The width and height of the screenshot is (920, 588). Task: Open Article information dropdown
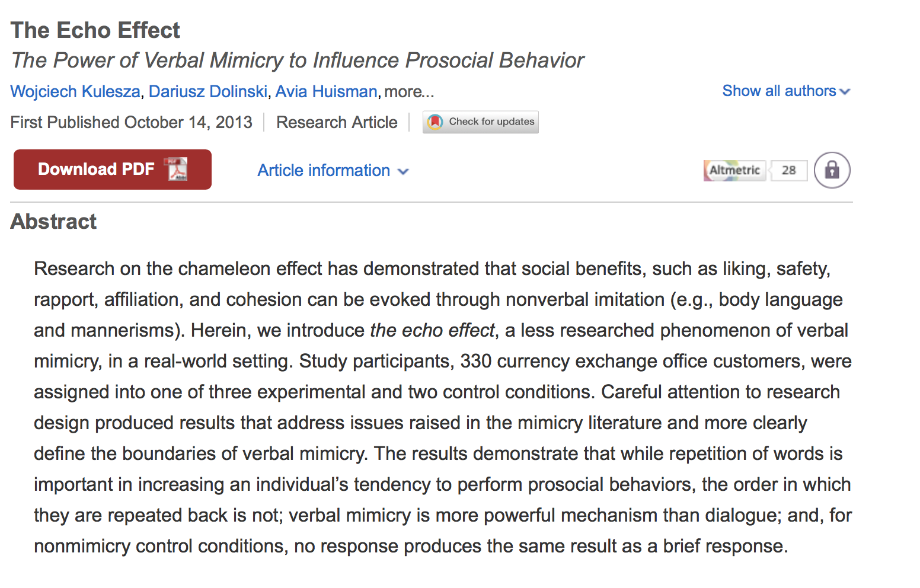coord(333,171)
